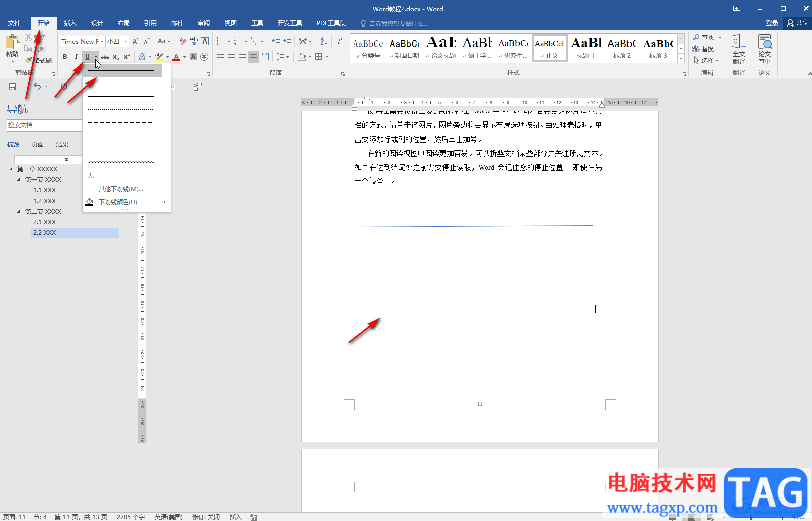Select double underline in dropdown menu
The width and height of the screenshot is (812, 521).
pyautogui.click(x=121, y=83)
